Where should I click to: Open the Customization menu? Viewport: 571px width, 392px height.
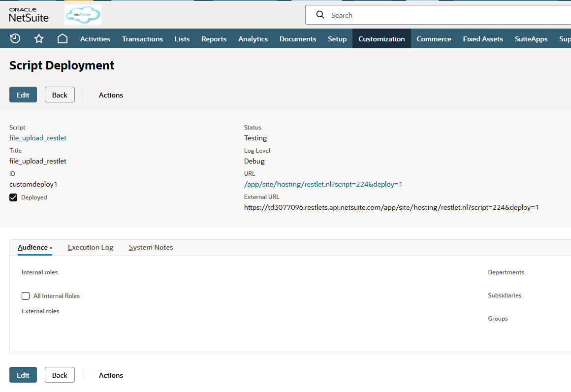coord(381,39)
